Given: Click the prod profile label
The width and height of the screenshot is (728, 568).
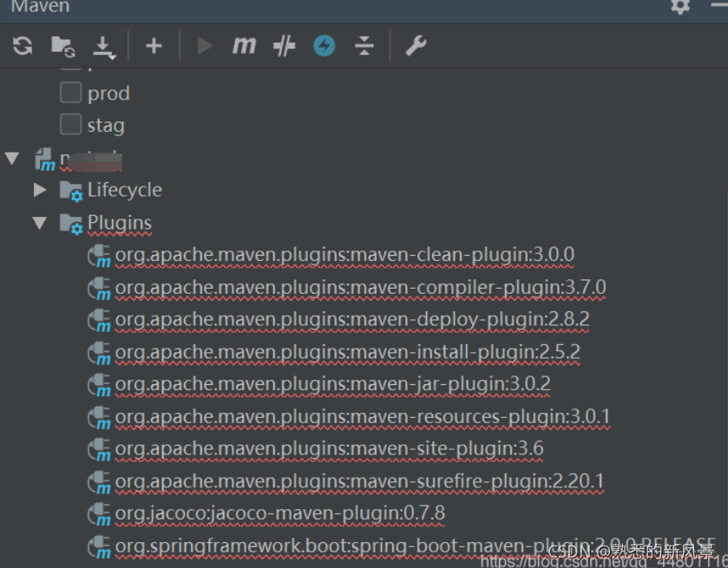Looking at the screenshot, I should 108,94.
